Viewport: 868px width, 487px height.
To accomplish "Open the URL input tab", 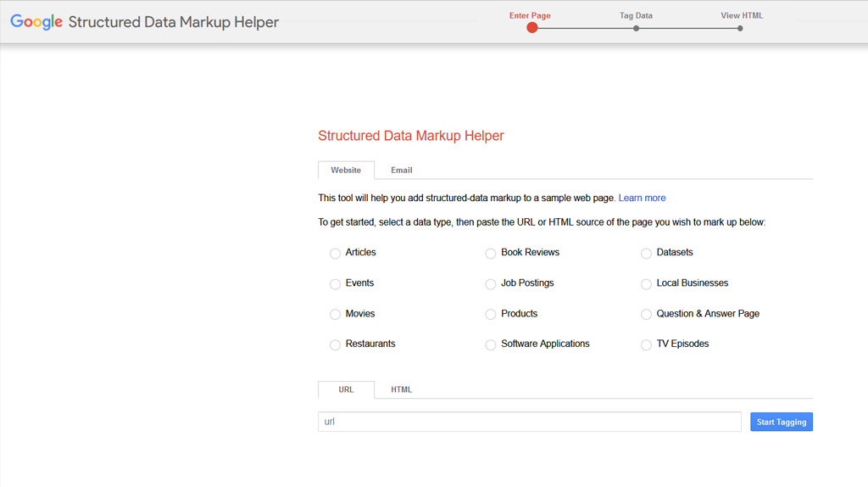I will [x=346, y=389].
